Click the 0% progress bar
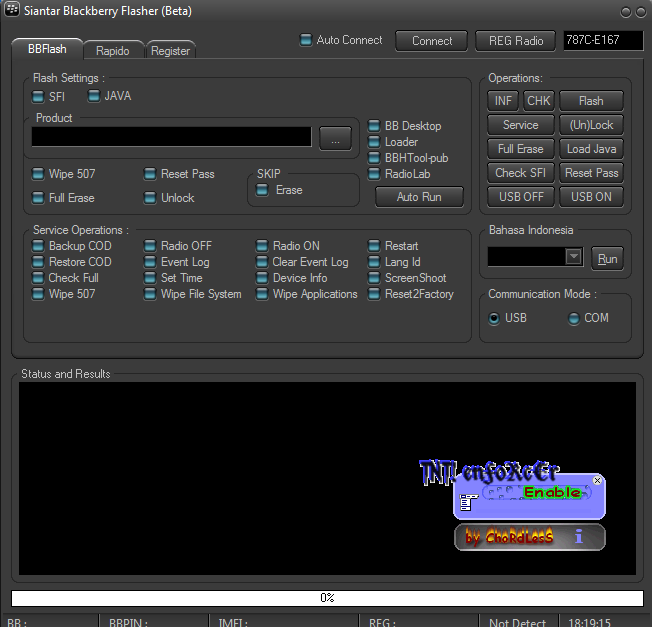 [327, 598]
